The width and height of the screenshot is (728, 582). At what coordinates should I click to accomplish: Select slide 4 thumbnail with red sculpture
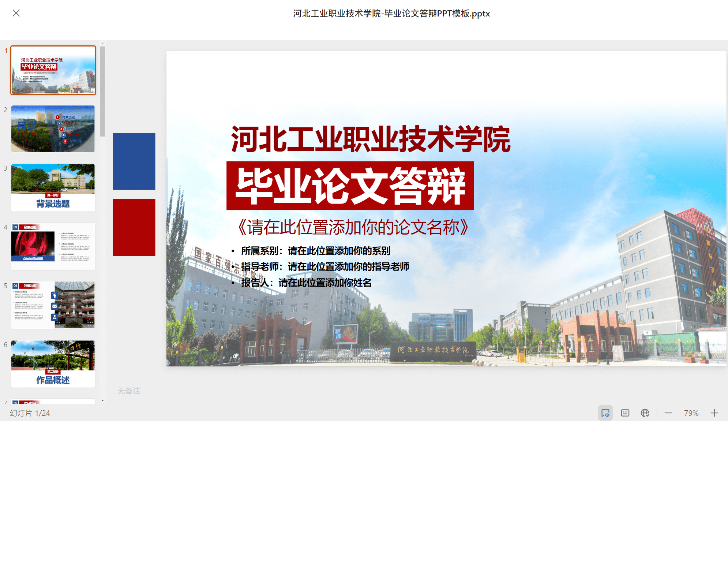coord(53,246)
